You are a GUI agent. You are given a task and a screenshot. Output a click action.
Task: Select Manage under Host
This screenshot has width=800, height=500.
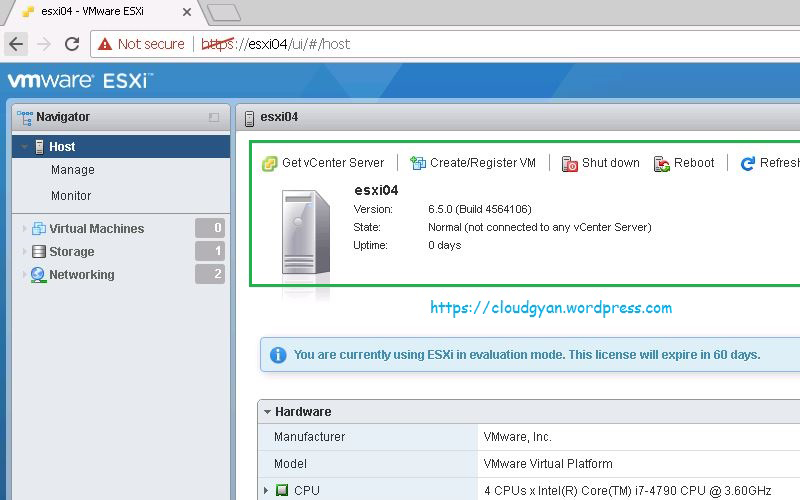point(72,170)
